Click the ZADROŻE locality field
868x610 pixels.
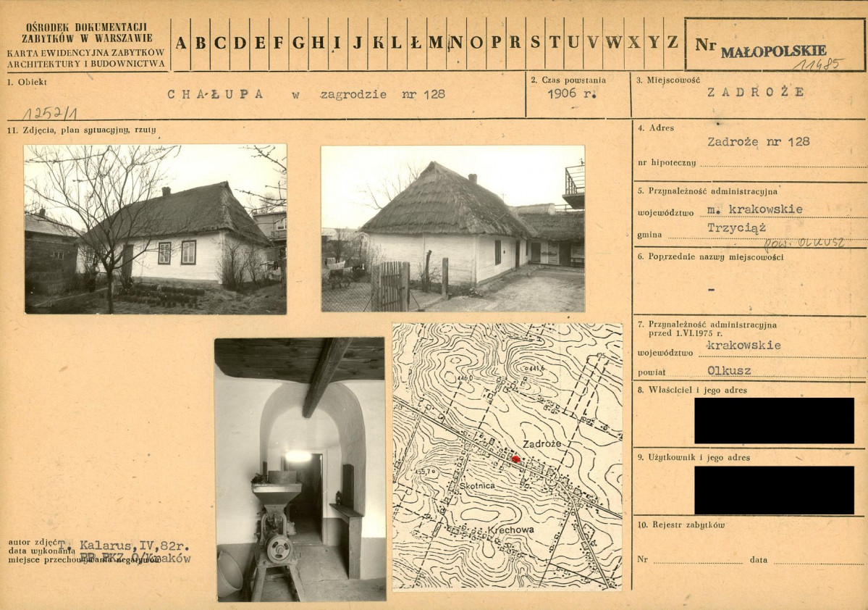[x=756, y=92]
